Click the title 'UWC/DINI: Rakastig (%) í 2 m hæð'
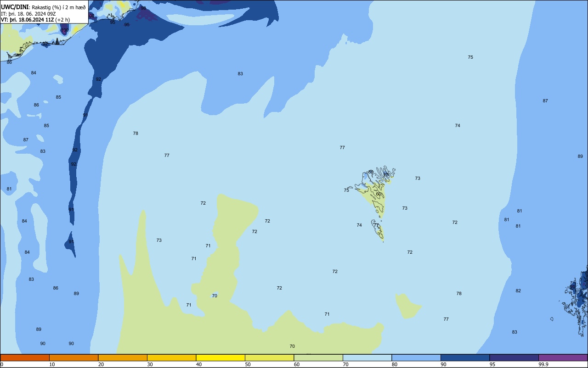 coord(43,7)
